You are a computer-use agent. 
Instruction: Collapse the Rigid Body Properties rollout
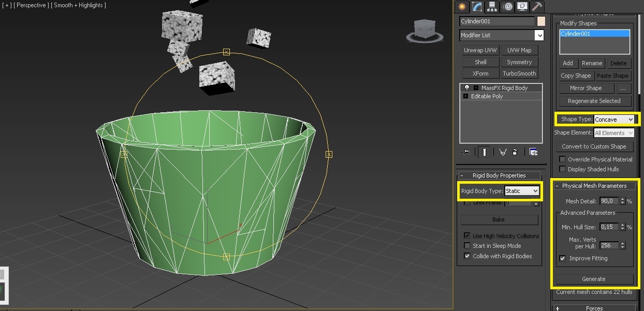pos(499,175)
